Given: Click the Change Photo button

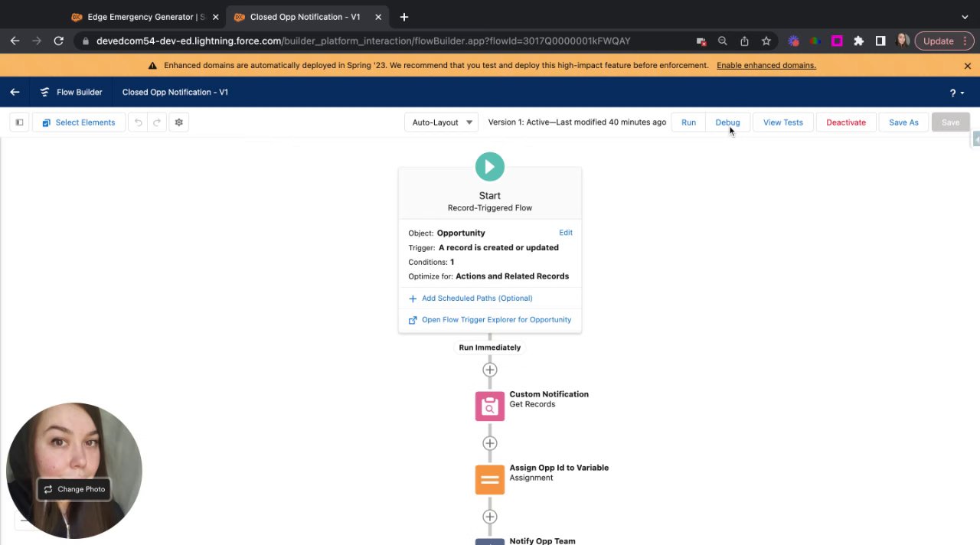Looking at the screenshot, I should point(74,489).
